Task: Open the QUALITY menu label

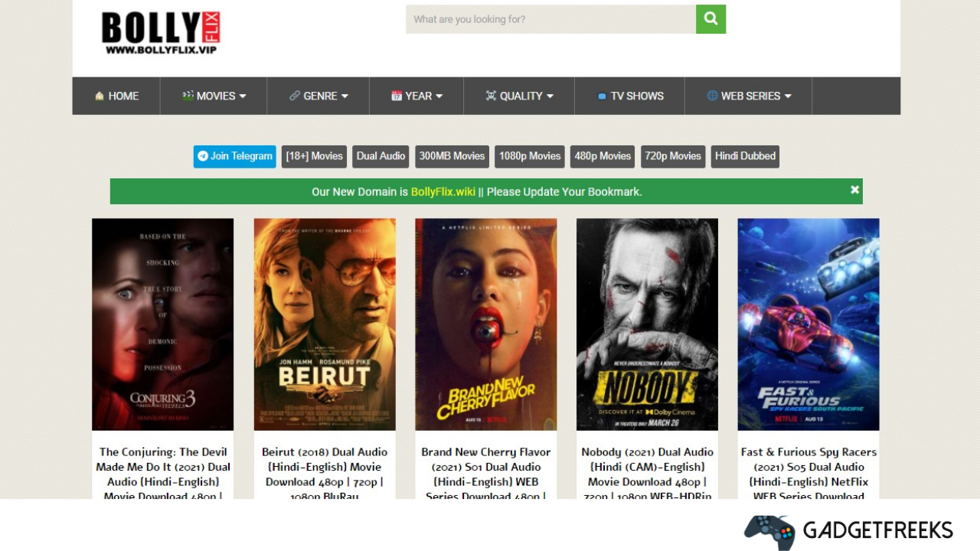Action: pos(521,96)
